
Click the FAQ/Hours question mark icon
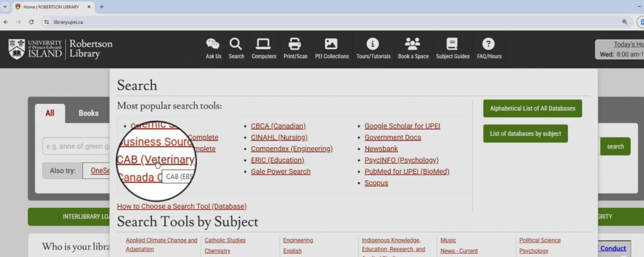coord(489,44)
